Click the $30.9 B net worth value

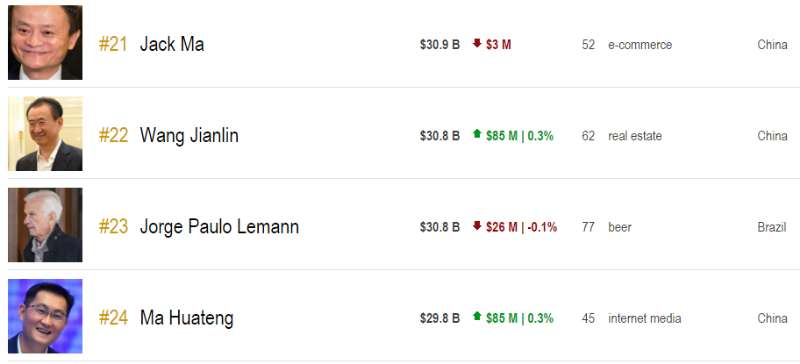click(x=440, y=45)
